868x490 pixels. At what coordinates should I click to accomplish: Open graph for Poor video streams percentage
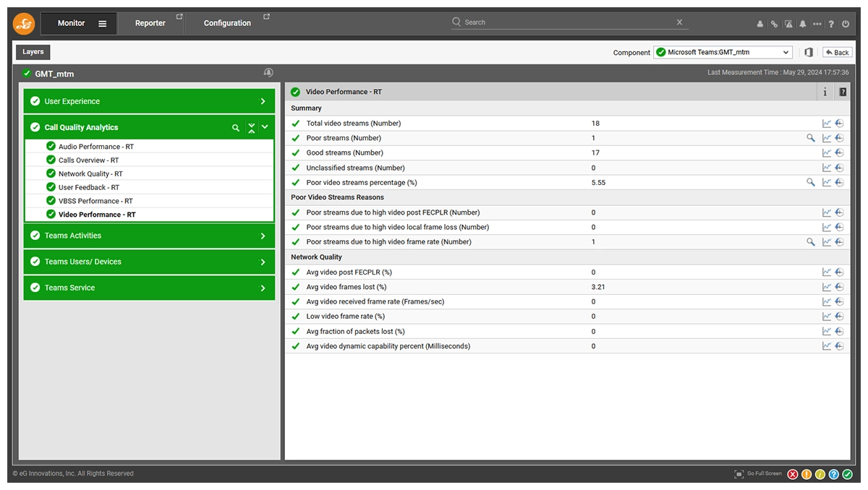[x=827, y=183]
